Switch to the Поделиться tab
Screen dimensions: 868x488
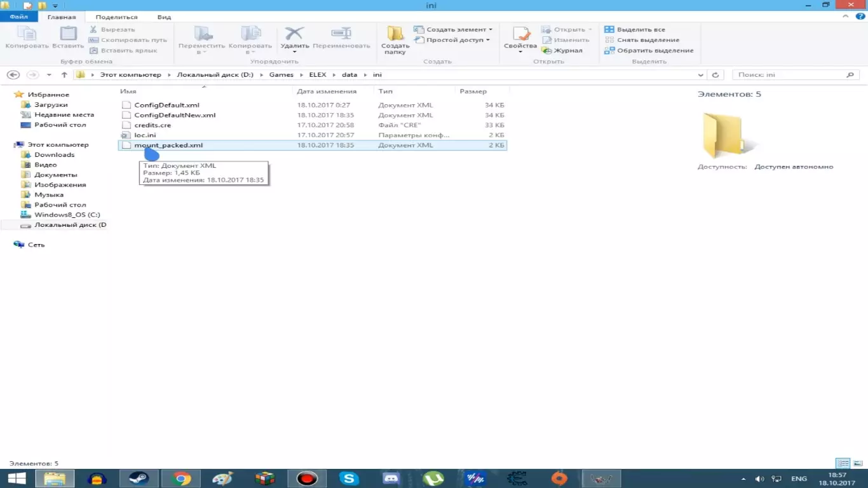click(x=116, y=17)
